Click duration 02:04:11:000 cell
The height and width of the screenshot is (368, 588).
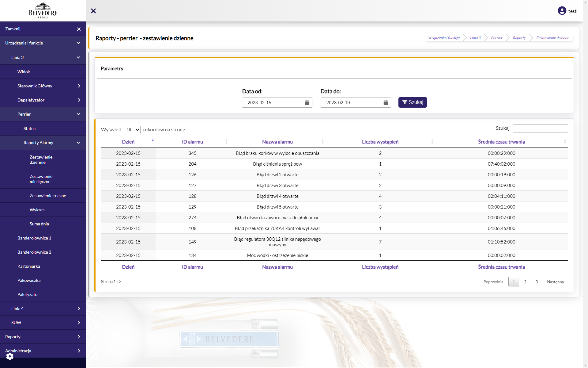point(501,196)
